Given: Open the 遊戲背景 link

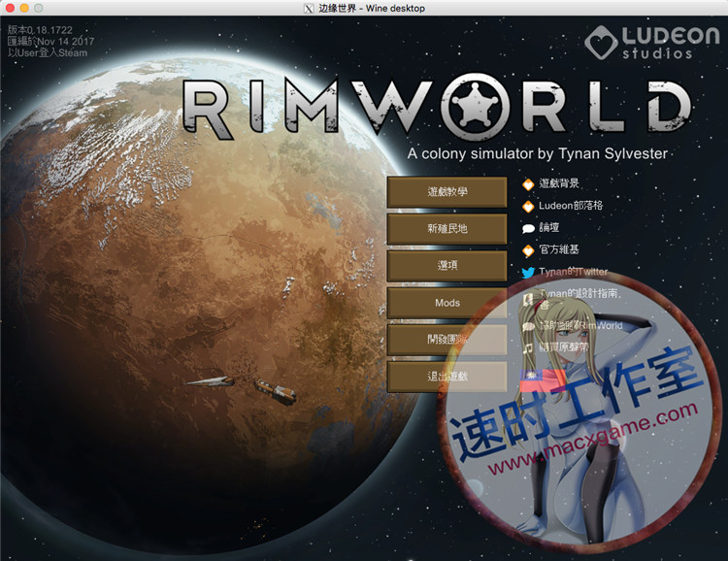Looking at the screenshot, I should (x=559, y=183).
